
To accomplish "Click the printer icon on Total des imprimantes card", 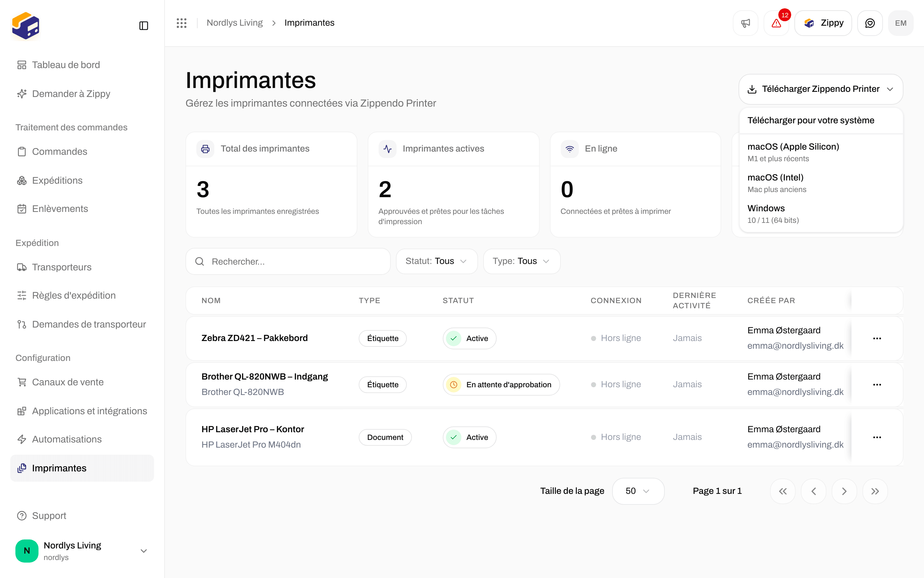I will 205,149.
